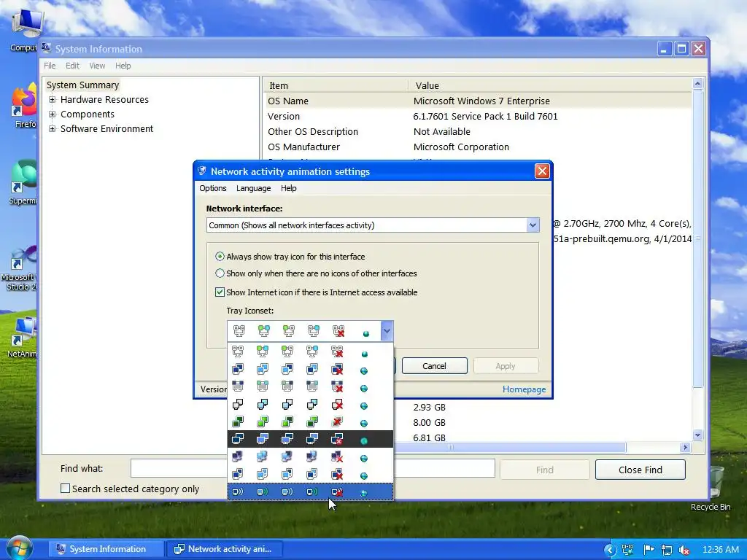747x560 pixels.
Task: Click the Find what input field
Action: pyautogui.click(x=312, y=468)
